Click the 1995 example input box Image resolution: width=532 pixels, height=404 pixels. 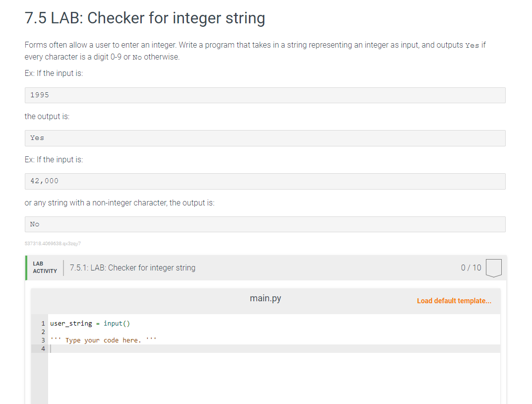265,95
